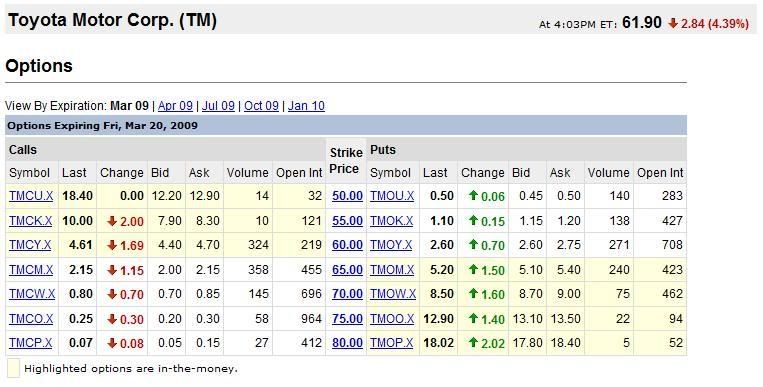
Task: Click strike price 50.00
Action: point(347,196)
